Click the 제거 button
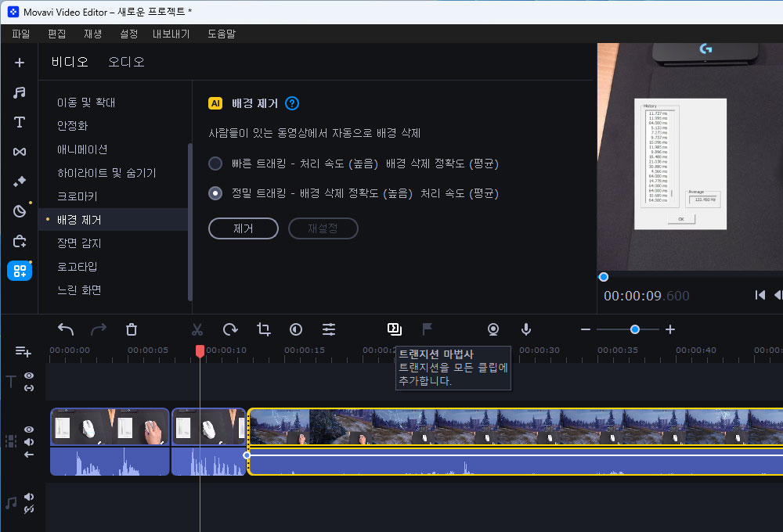 [x=244, y=228]
